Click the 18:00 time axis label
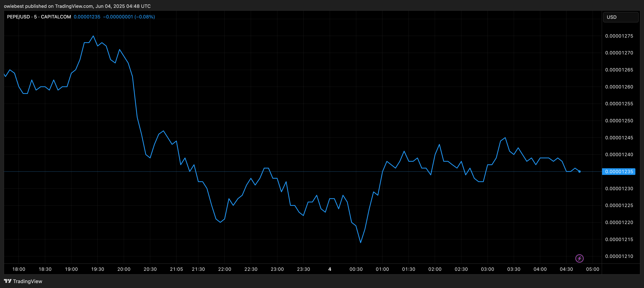Image resolution: width=644 pixels, height=288 pixels. click(19, 269)
